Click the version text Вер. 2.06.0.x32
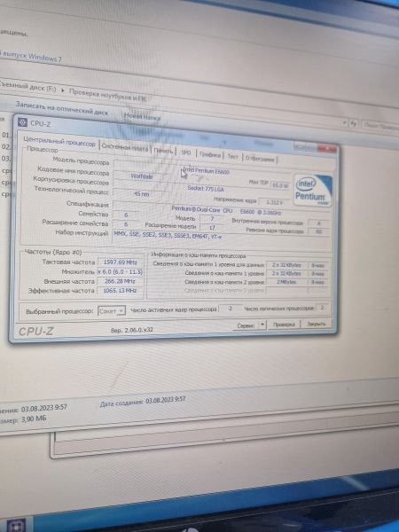The width and height of the screenshot is (399, 532). pos(131,330)
